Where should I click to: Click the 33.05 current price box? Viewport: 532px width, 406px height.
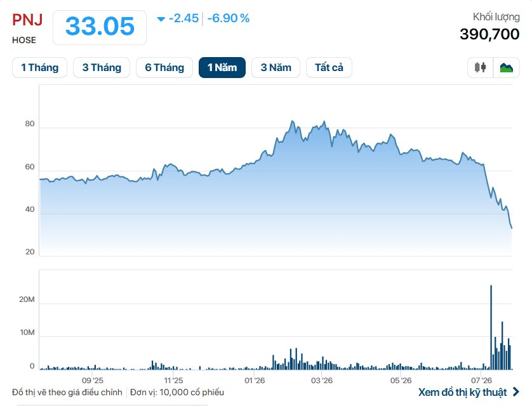point(100,27)
